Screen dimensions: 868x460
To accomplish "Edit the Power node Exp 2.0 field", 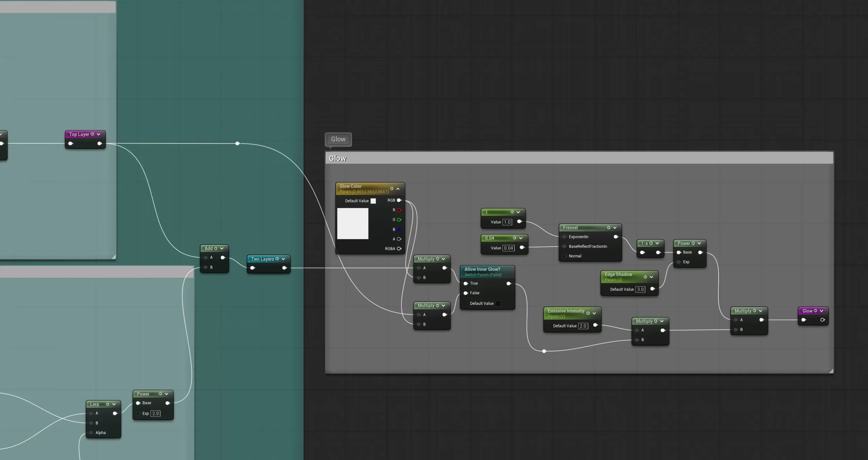I will [155, 413].
